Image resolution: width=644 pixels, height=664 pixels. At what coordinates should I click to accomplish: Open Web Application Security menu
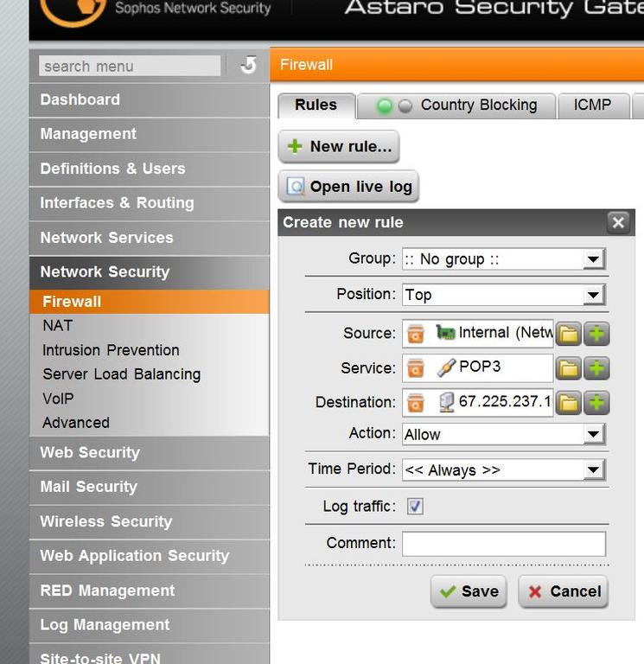(149, 556)
